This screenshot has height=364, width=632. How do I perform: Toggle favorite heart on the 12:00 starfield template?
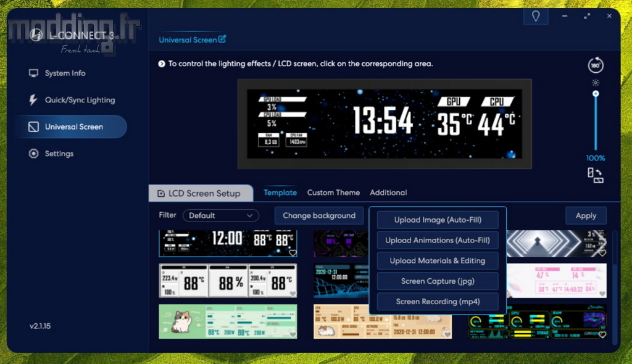pos(293,253)
